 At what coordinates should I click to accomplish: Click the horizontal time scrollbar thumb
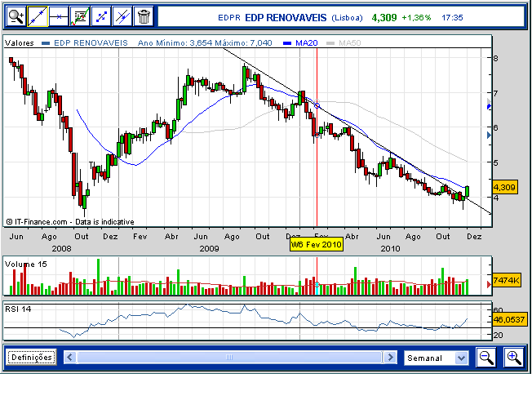coord(230,358)
